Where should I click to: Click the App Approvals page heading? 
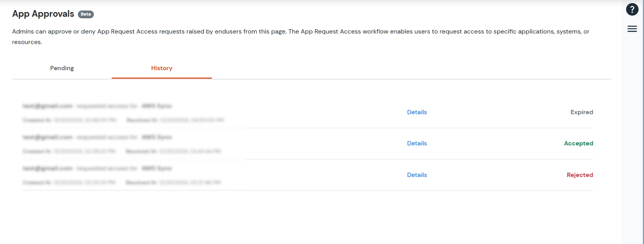click(x=43, y=14)
